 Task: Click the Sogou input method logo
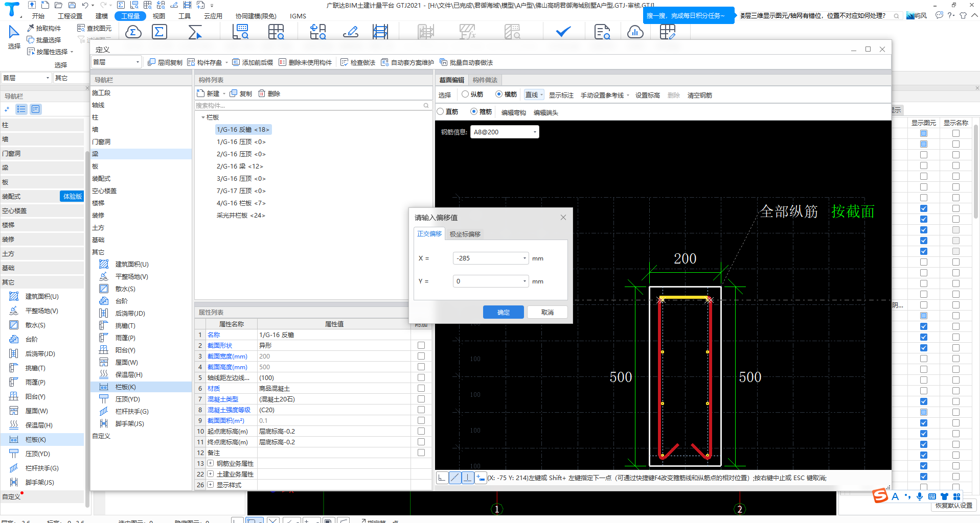click(x=880, y=496)
